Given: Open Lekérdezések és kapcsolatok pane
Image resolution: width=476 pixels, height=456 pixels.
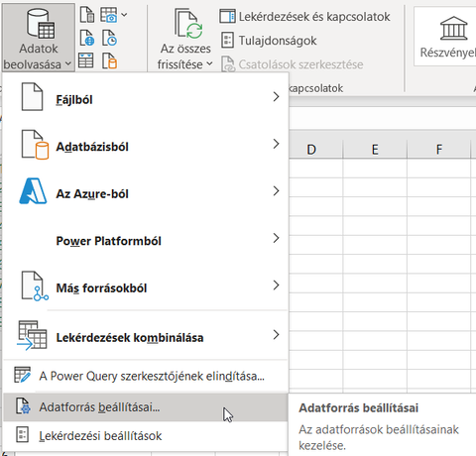Looking at the screenshot, I should click(x=304, y=17).
